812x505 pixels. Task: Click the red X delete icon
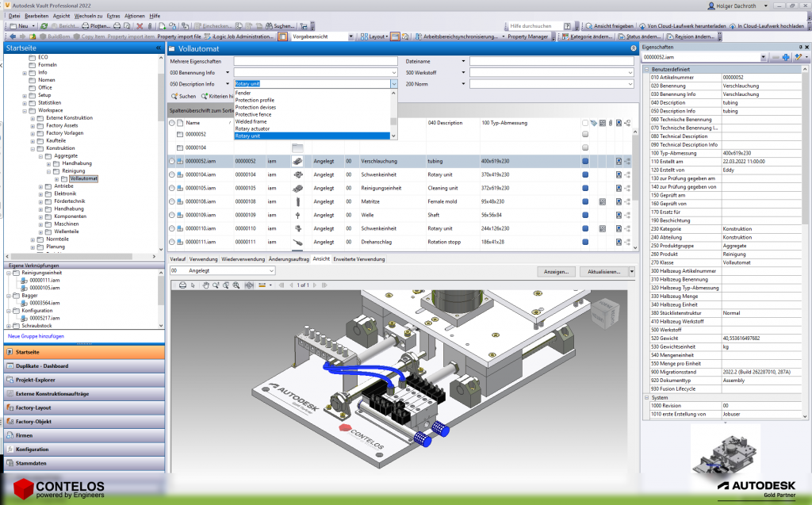click(x=140, y=26)
